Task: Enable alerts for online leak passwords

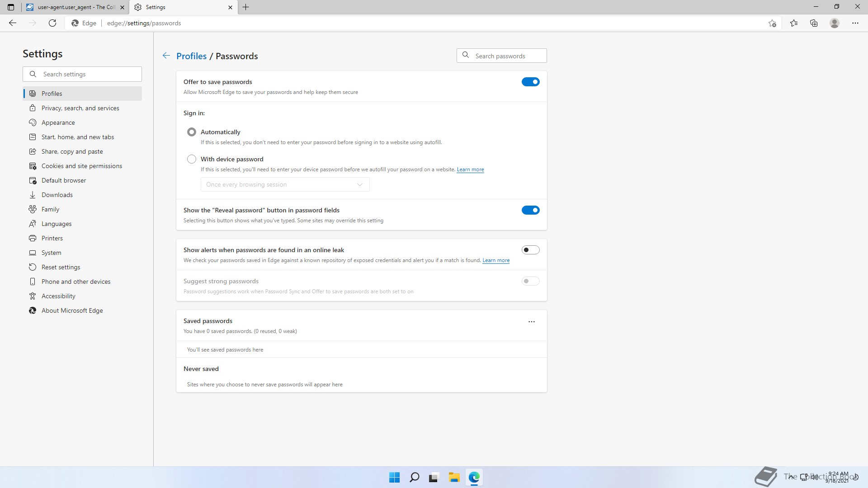Action: 530,250
